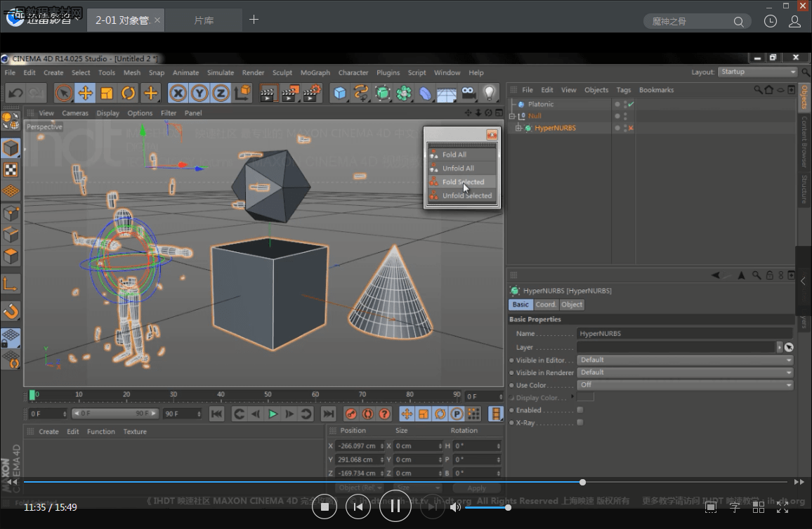Open Visible in Renderer dropdown
Image resolution: width=812 pixels, height=529 pixels.
pos(685,372)
